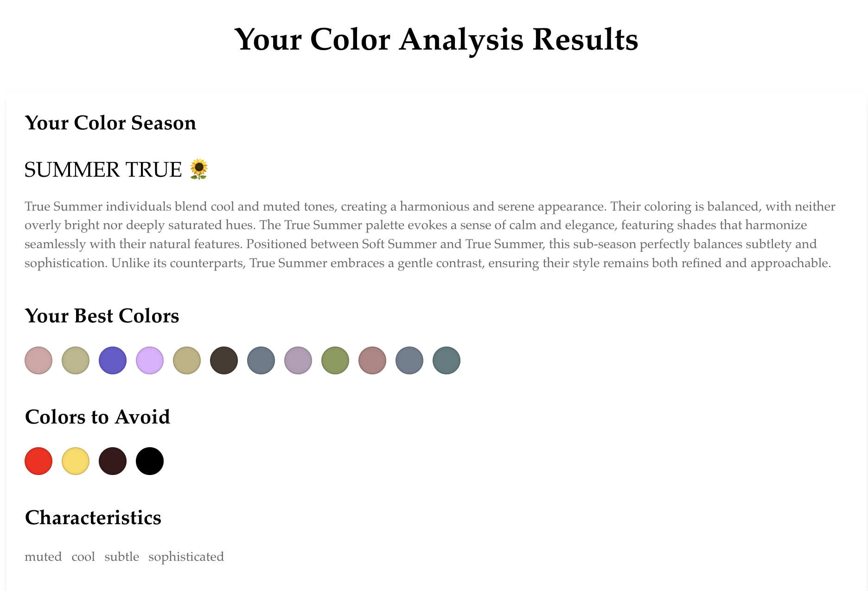
Task: Click the red swatch under Colors to Avoid
Action: pyautogui.click(x=38, y=461)
